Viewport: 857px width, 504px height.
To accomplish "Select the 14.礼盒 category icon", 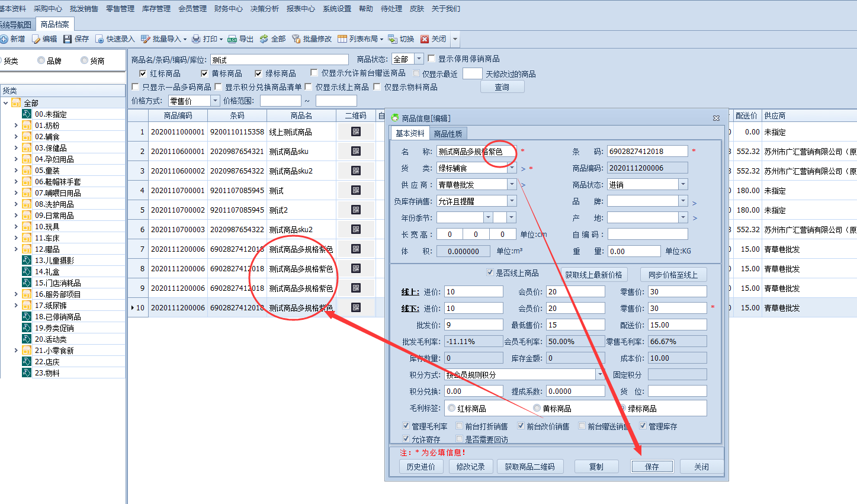I will pos(27,271).
